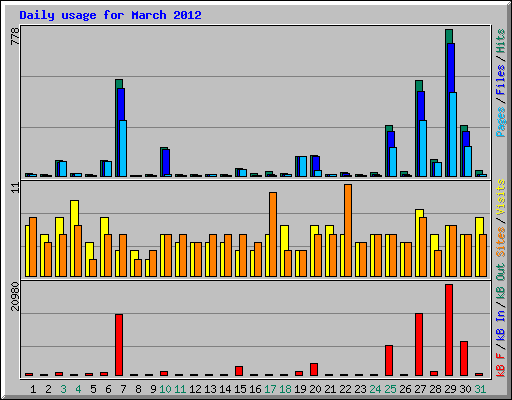The image size is (512, 400).
Task: Click the blue "Files" legend label
Action: [500, 80]
